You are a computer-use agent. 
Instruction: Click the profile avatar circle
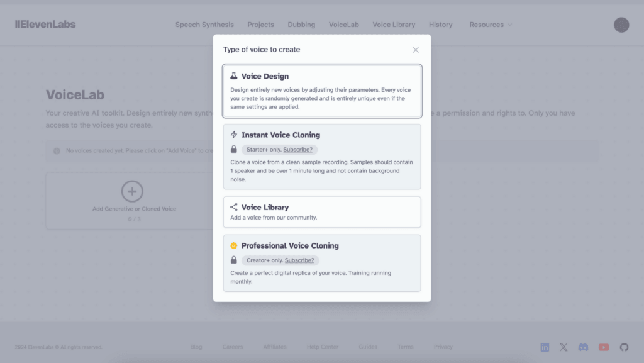pyautogui.click(x=621, y=25)
